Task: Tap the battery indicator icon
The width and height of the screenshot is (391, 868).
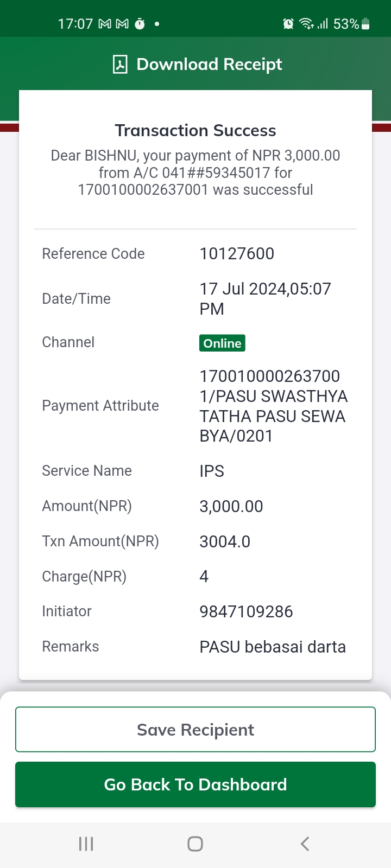Action: pos(365,24)
